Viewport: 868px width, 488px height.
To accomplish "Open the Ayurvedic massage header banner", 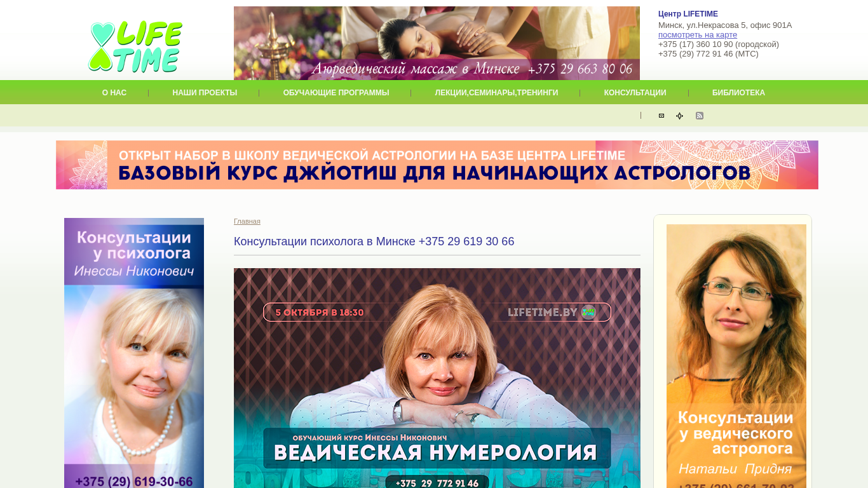I will point(437,43).
